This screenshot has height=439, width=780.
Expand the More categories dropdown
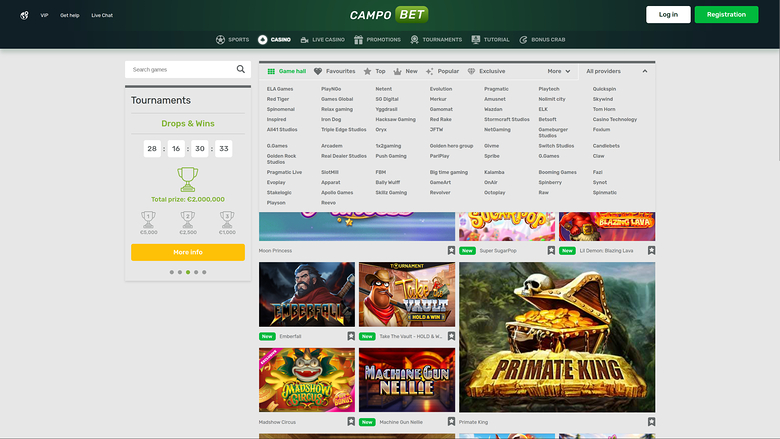(x=559, y=71)
